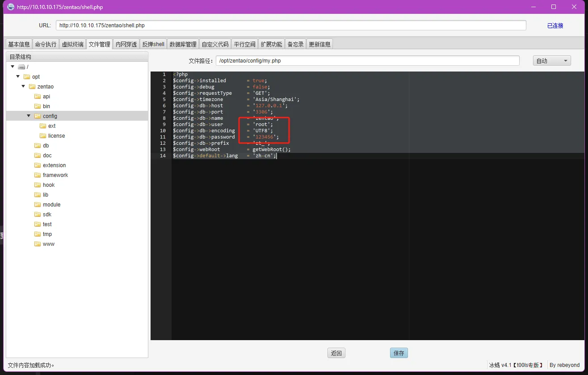
Task: Click the 已连接 status link
Action: pos(555,25)
